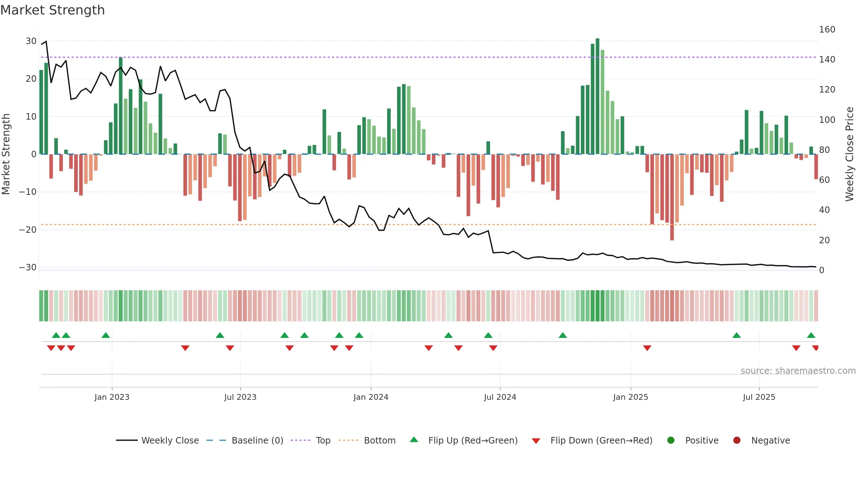The height and width of the screenshot is (488, 868).
Task: Click the 160 tick on the price axis
Action: tap(827, 30)
